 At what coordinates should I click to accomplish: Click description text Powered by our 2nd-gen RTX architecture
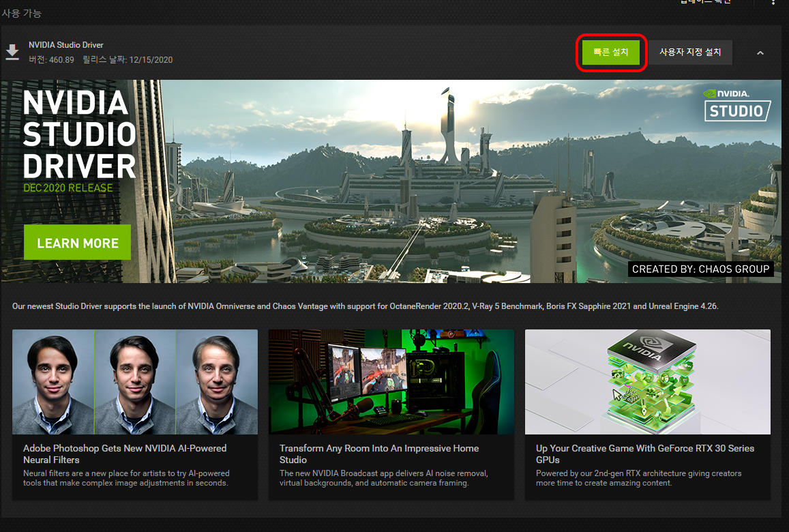[638, 478]
